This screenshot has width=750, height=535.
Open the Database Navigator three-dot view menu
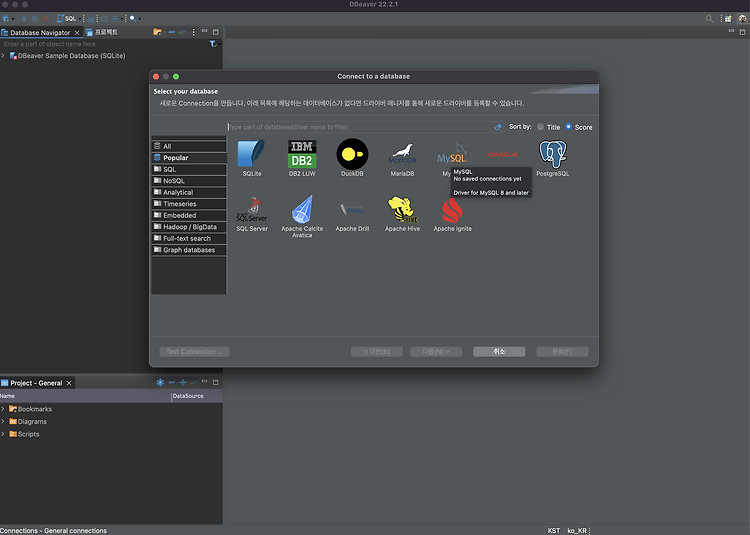point(193,32)
